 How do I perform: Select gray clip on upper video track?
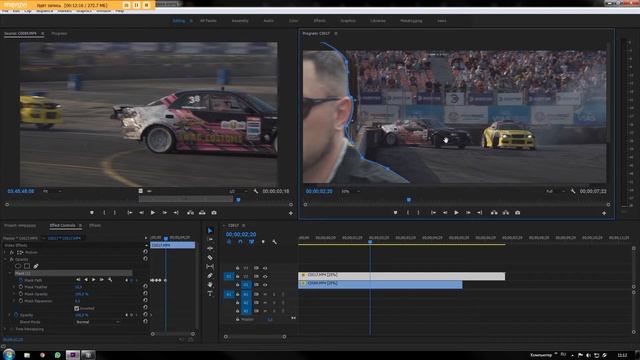click(402, 276)
